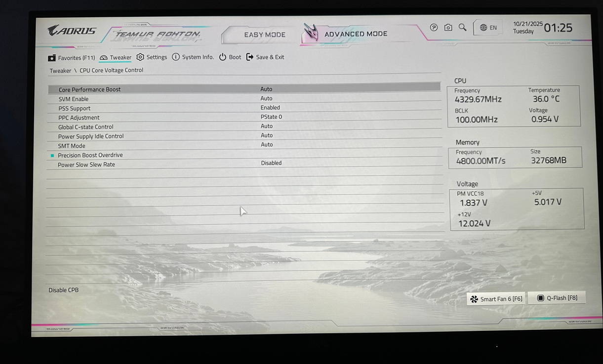This screenshot has width=603, height=364.
Task: Open the Boot menu tab
Action: coord(230,57)
